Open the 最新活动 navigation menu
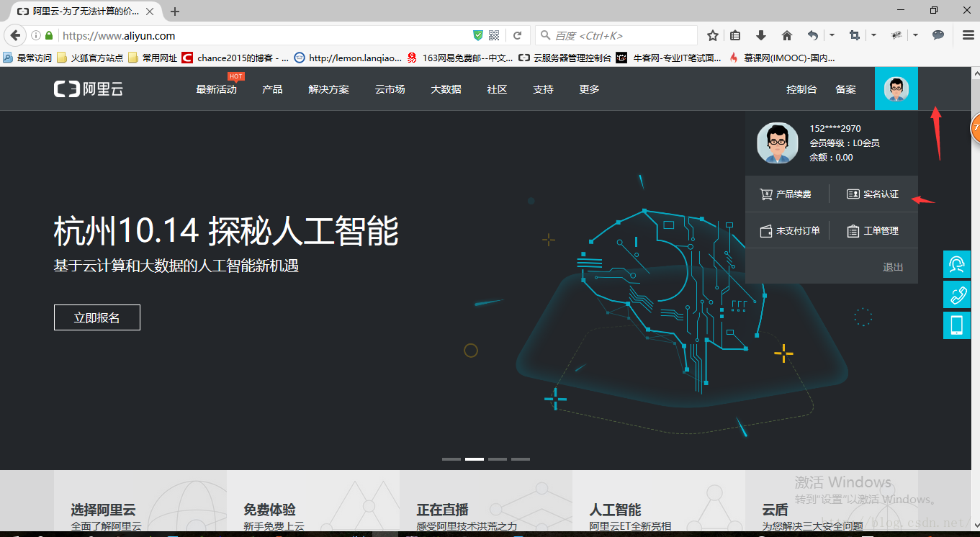 pyautogui.click(x=216, y=89)
